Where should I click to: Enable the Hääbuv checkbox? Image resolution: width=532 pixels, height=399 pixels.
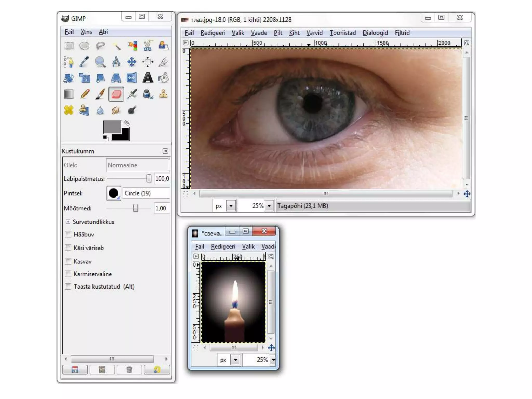click(x=68, y=234)
